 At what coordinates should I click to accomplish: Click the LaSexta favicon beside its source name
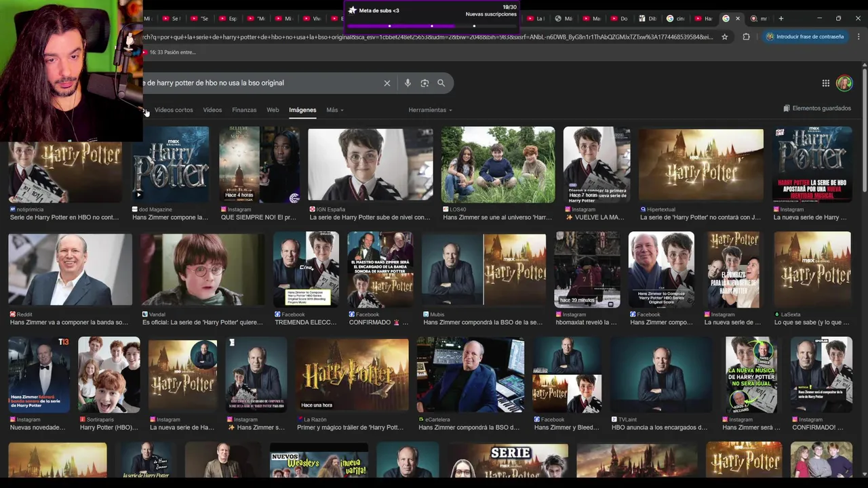[x=777, y=314]
